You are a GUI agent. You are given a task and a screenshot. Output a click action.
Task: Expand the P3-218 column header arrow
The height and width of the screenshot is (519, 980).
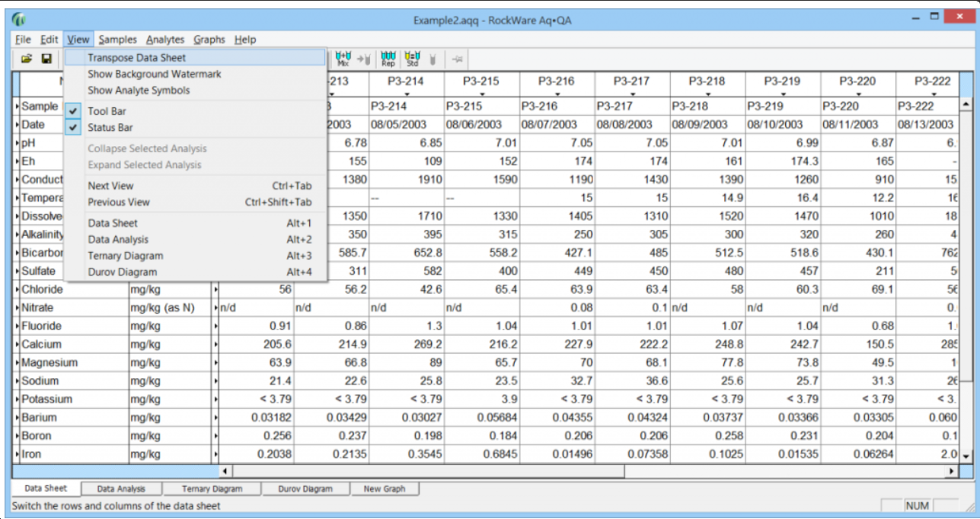(x=707, y=94)
